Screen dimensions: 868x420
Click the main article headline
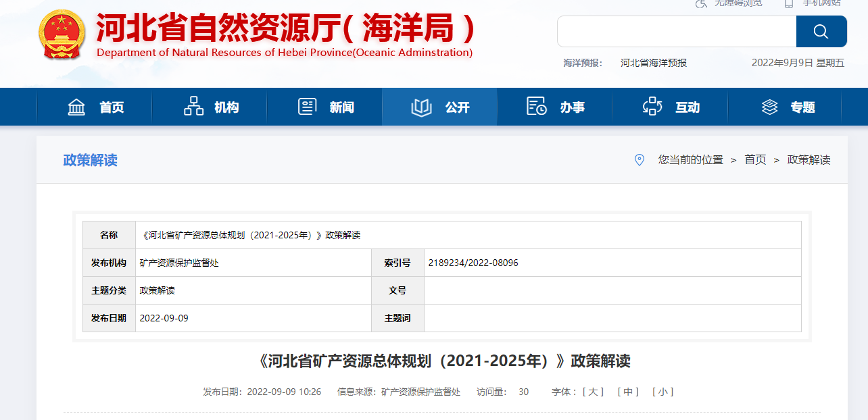pyautogui.click(x=444, y=361)
